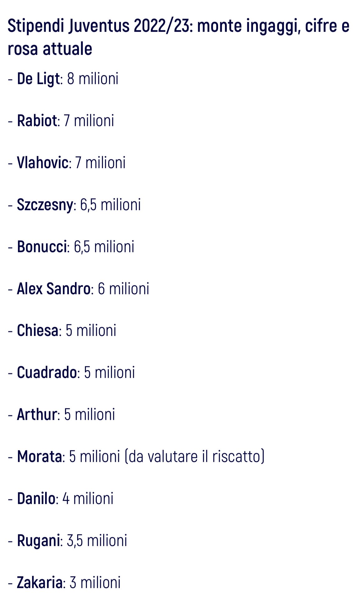Image resolution: width=364 pixels, height=602 pixels.
Task: Click the Zakaria bold name
Action: [40, 582]
